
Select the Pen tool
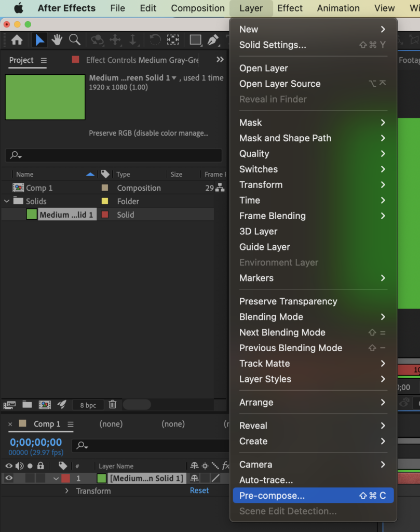tap(213, 40)
